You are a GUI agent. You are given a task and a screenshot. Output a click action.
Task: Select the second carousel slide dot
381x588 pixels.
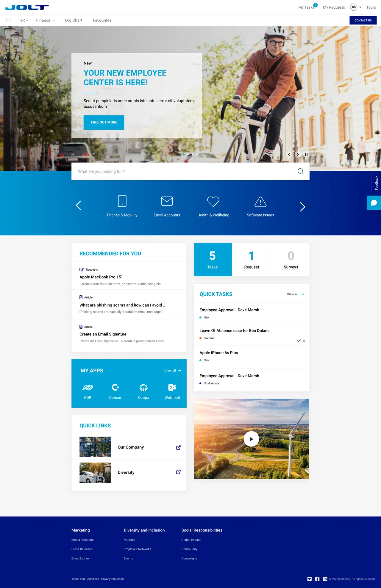pyautogui.click(x=188, y=154)
